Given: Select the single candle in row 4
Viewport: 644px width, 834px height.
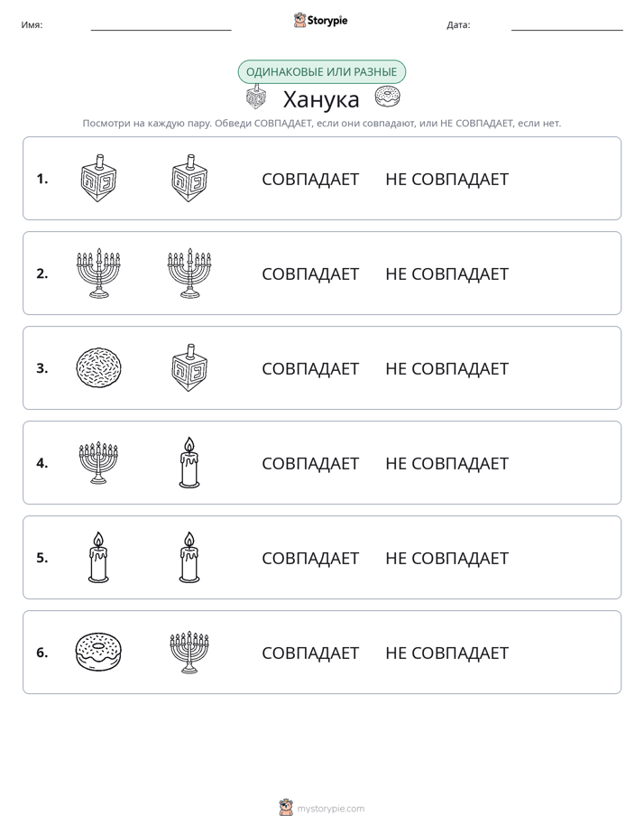Looking at the screenshot, I should click(x=189, y=462).
